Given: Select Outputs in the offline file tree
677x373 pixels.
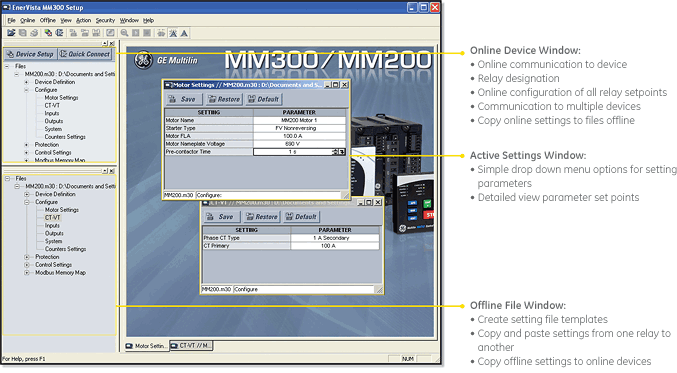Looking at the screenshot, I should click(54, 233).
